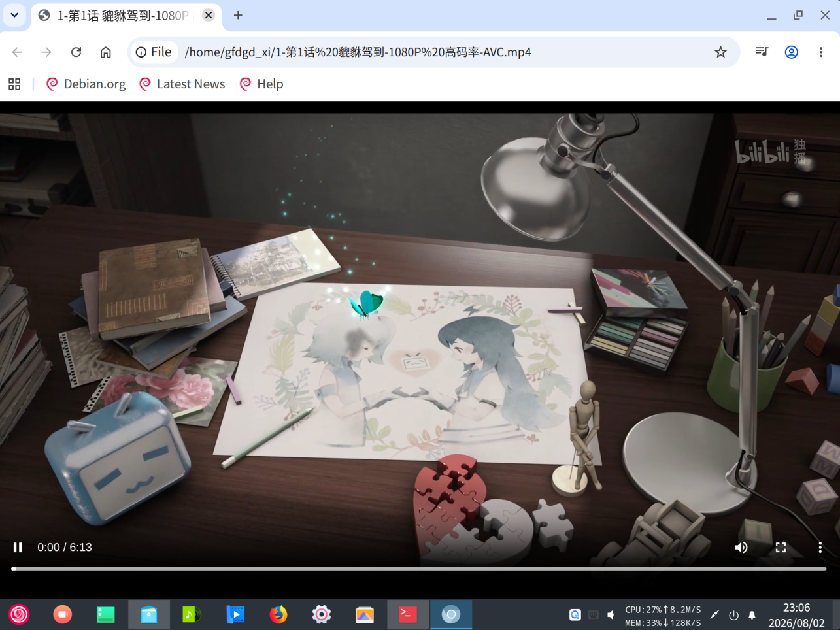Open the power options tray icon
The width and height of the screenshot is (840, 630).
[x=733, y=615]
